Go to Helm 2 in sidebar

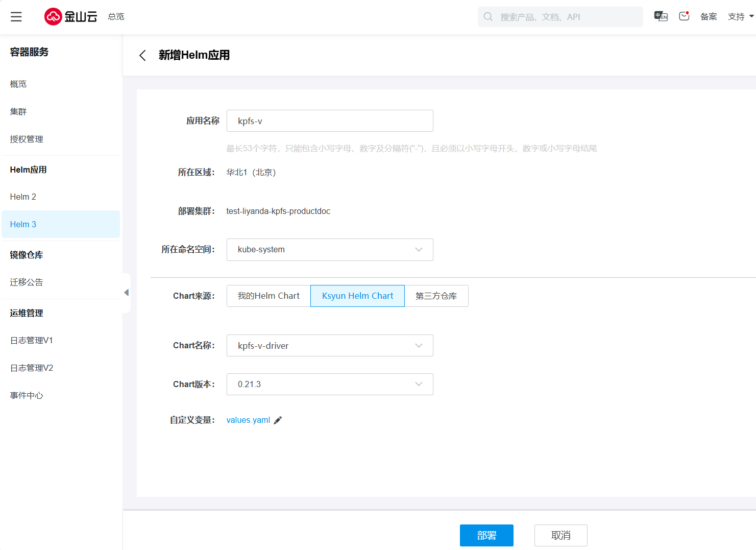(x=23, y=197)
